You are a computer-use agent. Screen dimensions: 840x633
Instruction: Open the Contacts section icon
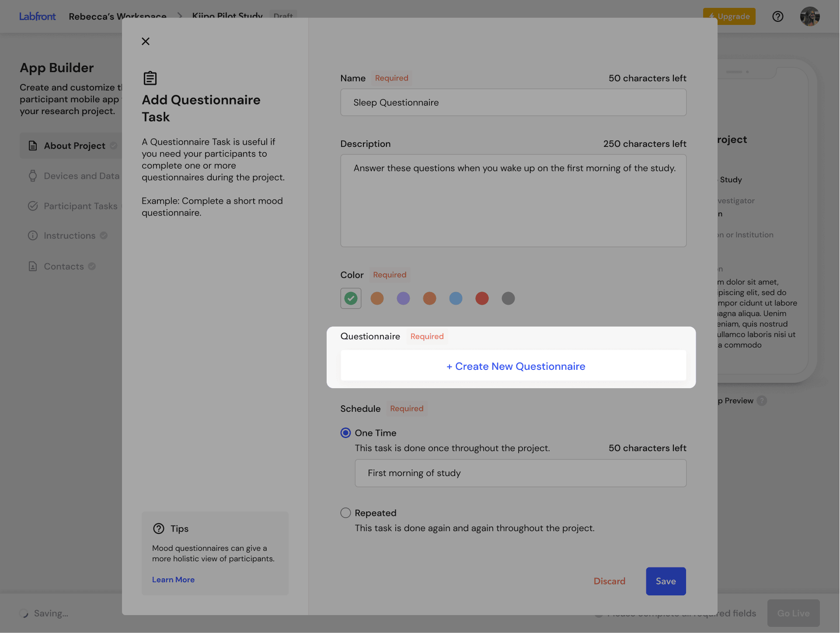tap(33, 266)
